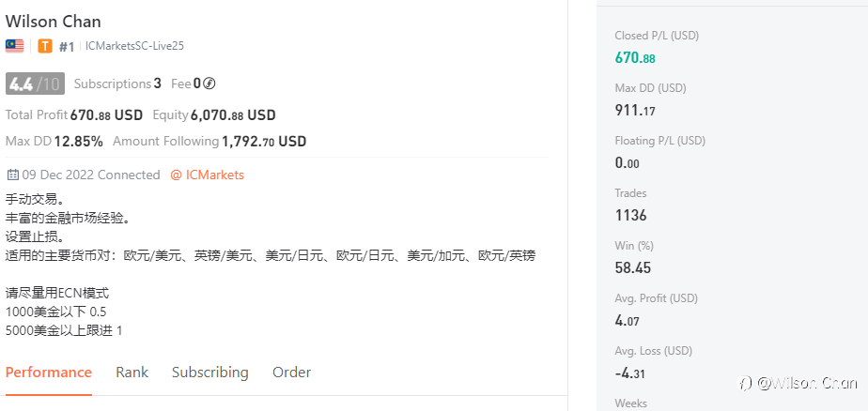
Task: Click the Closed P/L value 670.88
Action: [635, 57]
